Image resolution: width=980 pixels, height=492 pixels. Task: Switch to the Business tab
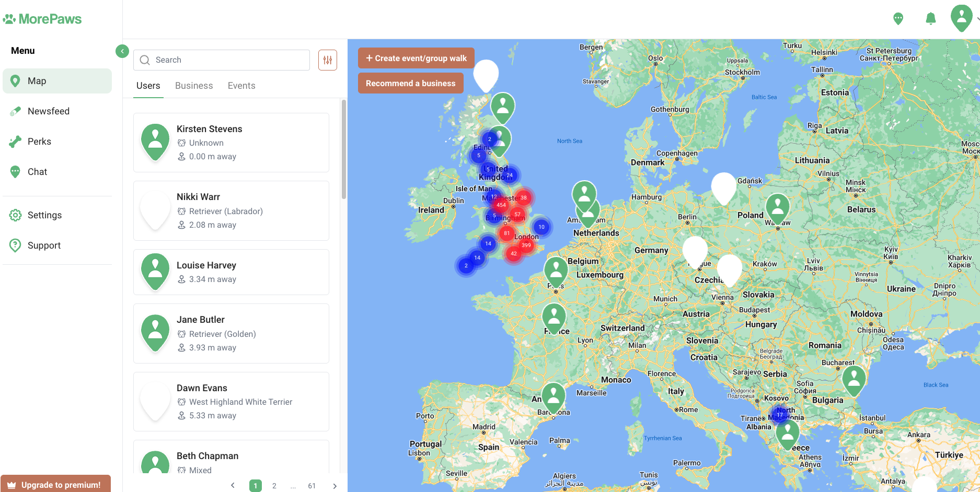194,86
